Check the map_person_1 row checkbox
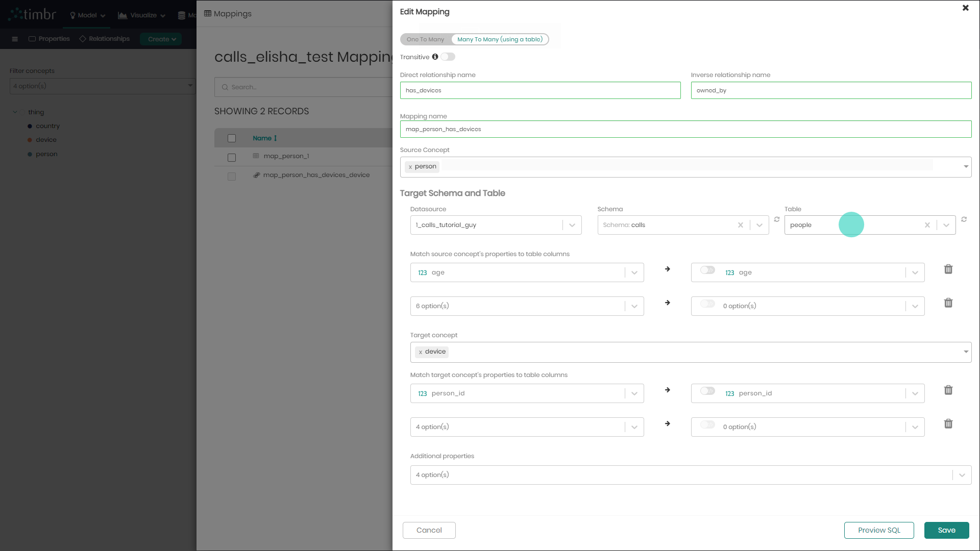Screen dimensions: 980x551 click(232, 158)
